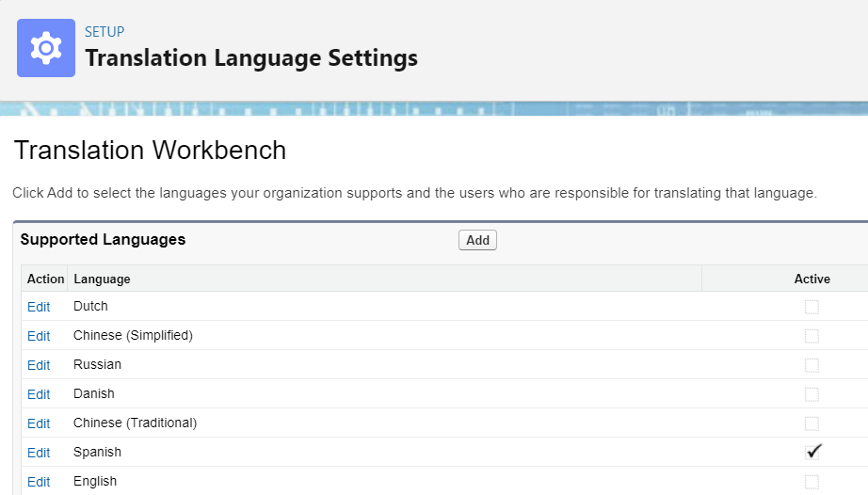This screenshot has height=495, width=868.
Task: Toggle Active checkbox for English
Action: pyautogui.click(x=812, y=482)
